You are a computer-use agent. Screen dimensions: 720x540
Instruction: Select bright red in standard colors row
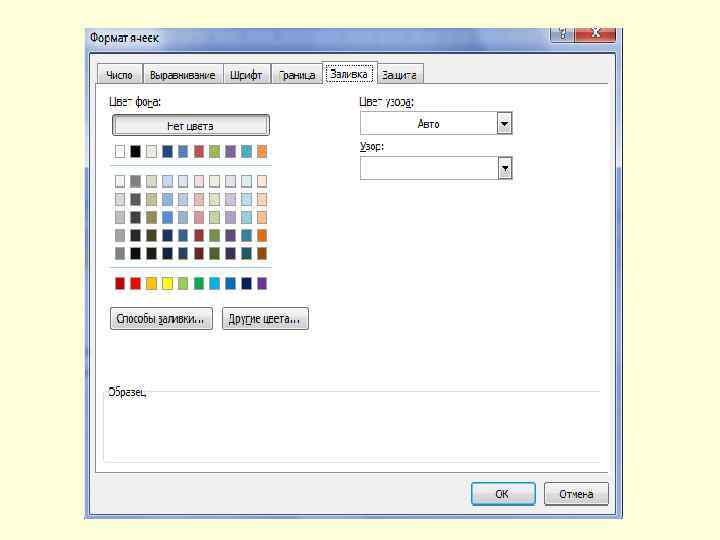tap(135, 283)
